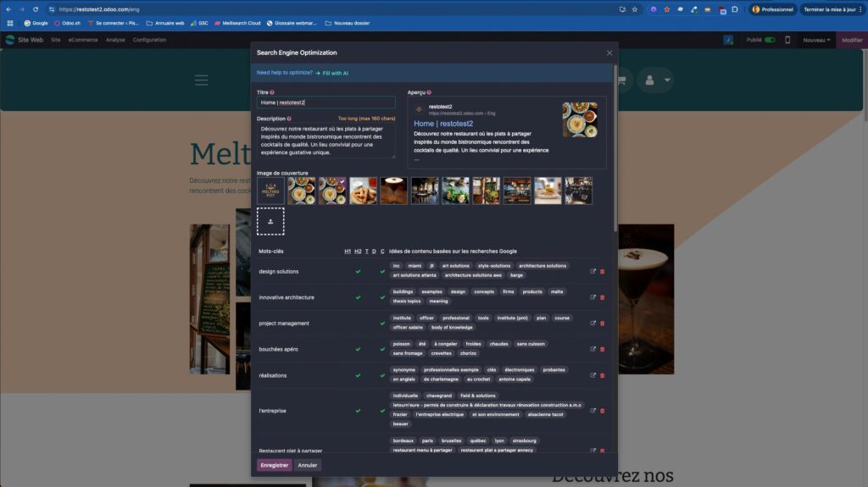
Task: Delete the 'bouchées apéro' keyword
Action: point(603,350)
